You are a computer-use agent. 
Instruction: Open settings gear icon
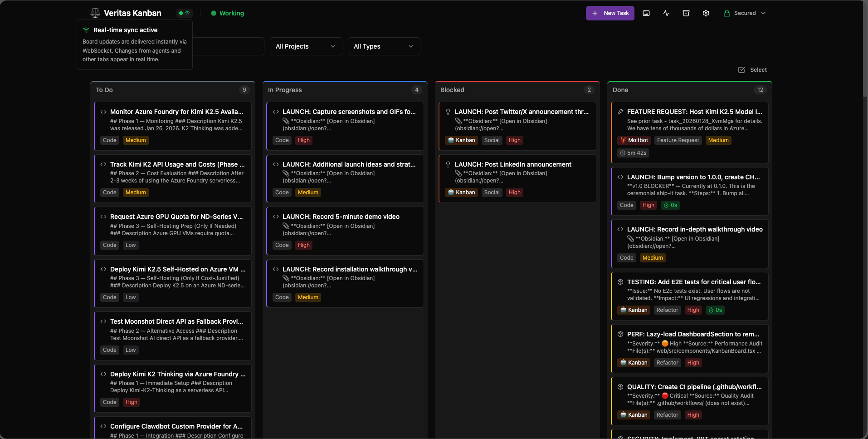pos(706,13)
